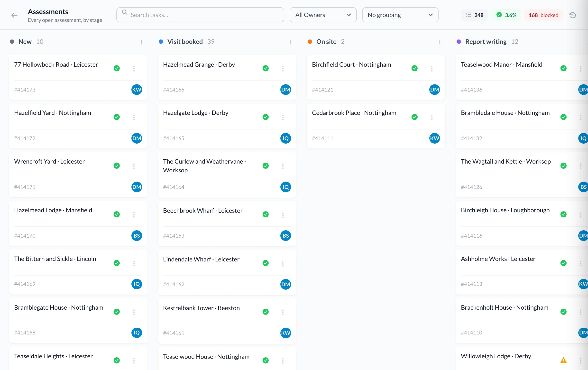Add a card to the On site column

(439, 42)
